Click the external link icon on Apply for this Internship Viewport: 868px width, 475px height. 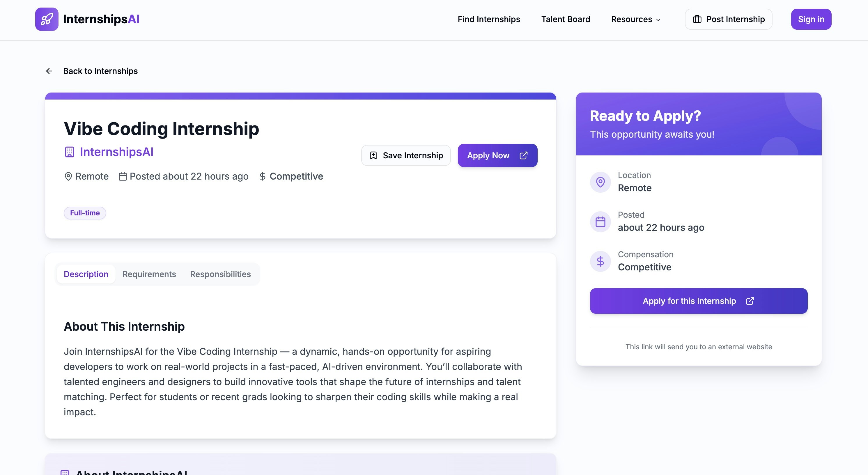tap(750, 301)
